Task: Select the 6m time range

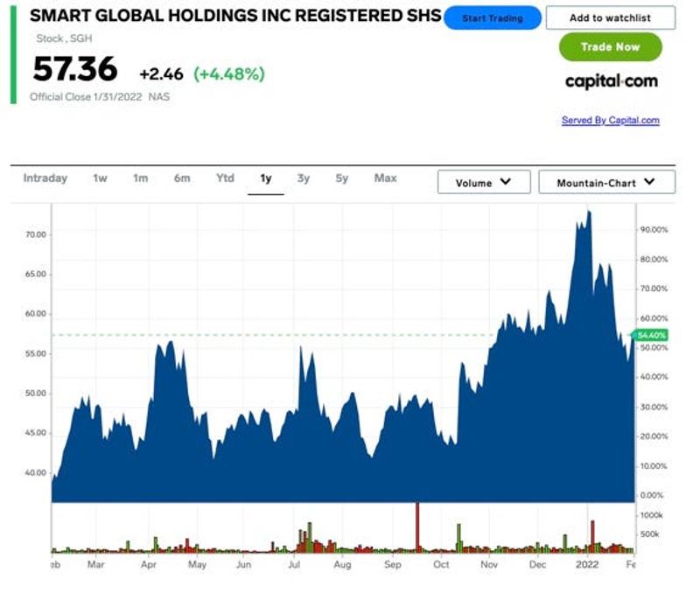Action: 182,178
